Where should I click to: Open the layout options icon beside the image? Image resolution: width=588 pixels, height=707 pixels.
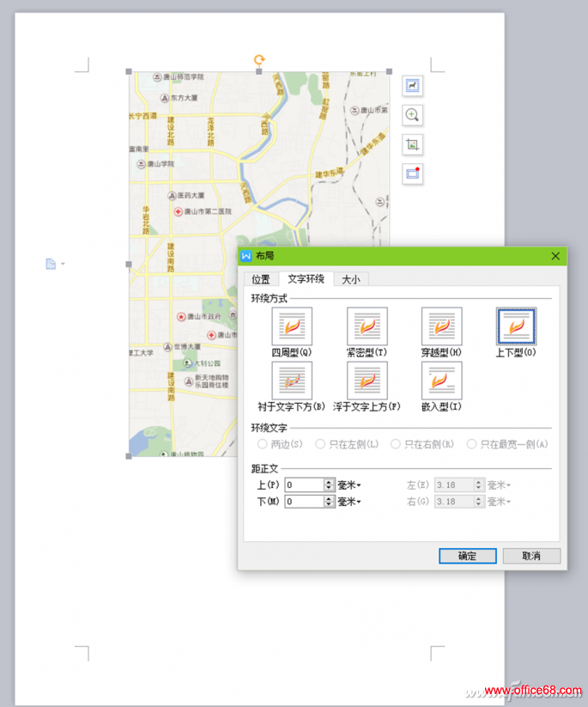coord(412,86)
